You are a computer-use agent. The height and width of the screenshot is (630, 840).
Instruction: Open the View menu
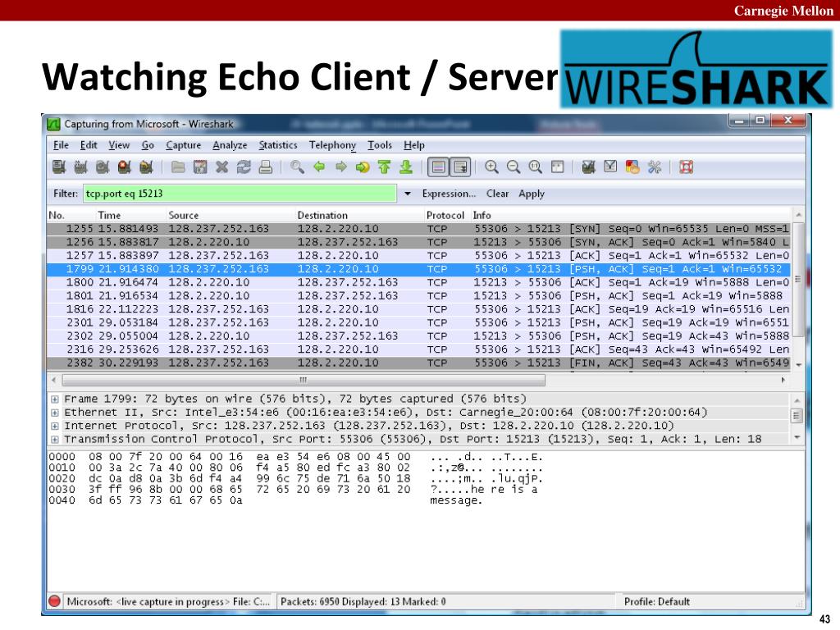(x=119, y=145)
